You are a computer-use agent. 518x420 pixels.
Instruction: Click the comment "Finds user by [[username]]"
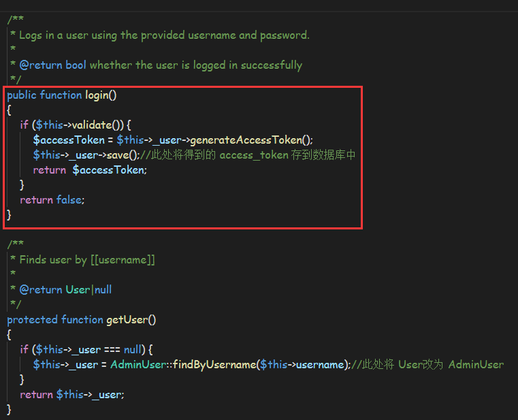click(87, 260)
